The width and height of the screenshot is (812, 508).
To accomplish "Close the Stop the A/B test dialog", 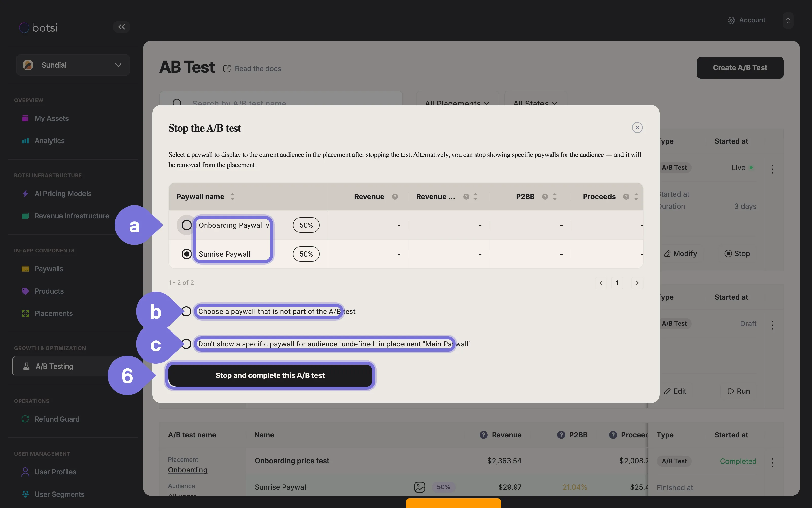I will pos(637,128).
